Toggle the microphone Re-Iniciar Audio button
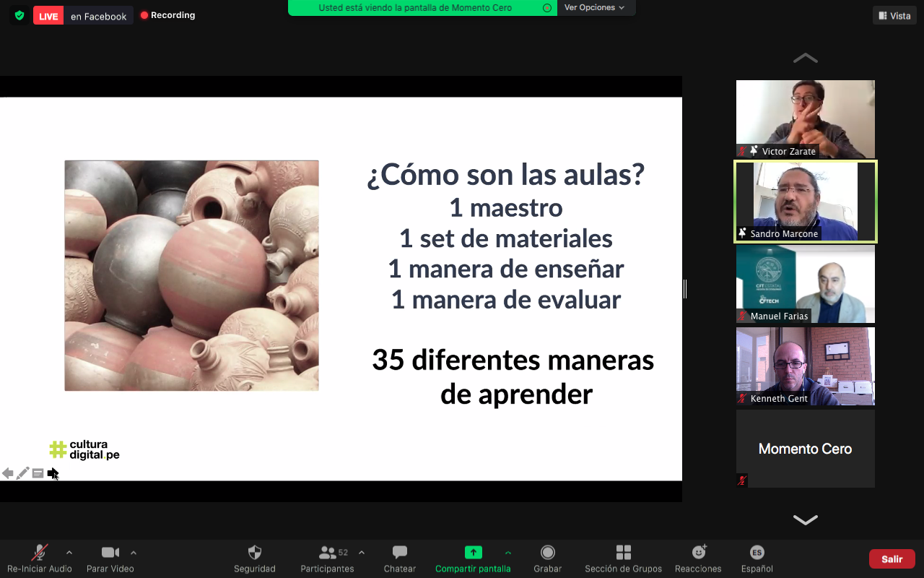The image size is (924, 578). click(x=39, y=553)
